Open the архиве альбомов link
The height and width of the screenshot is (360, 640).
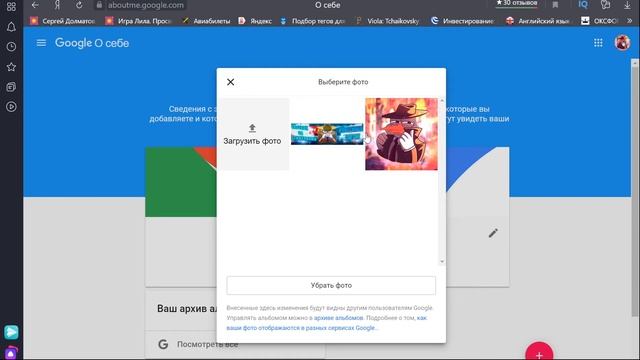(x=338, y=318)
